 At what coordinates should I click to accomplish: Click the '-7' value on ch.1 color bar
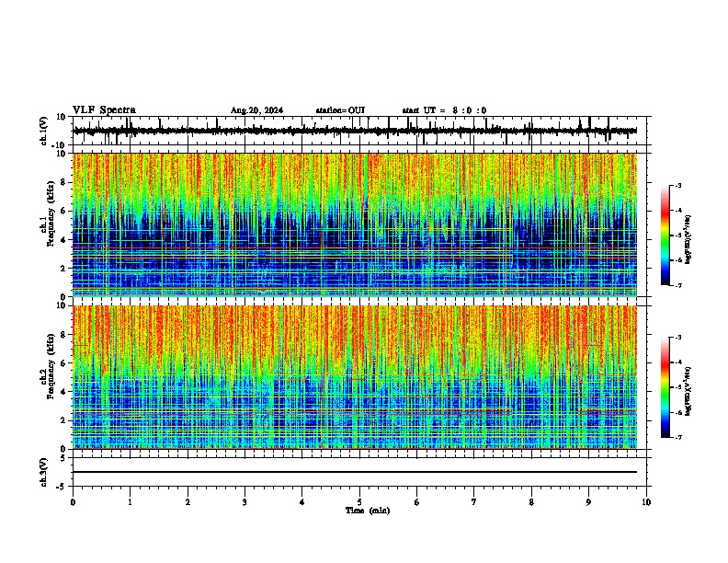pos(677,285)
